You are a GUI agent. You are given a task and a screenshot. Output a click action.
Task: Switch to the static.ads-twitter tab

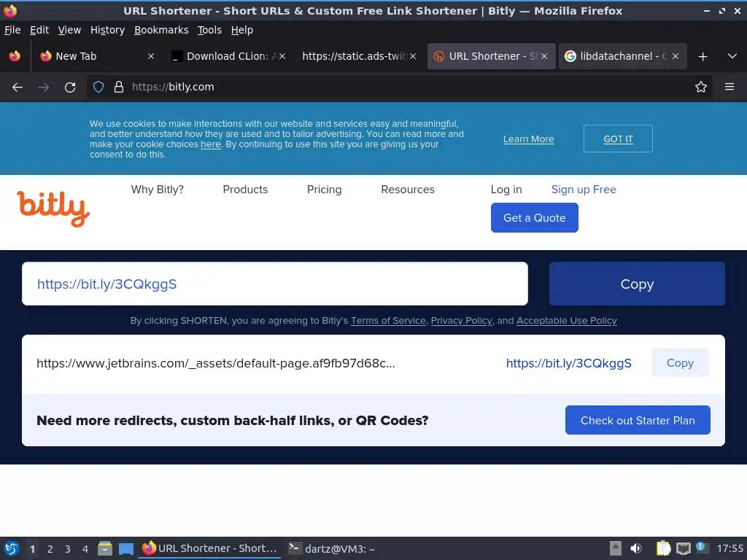(x=360, y=56)
